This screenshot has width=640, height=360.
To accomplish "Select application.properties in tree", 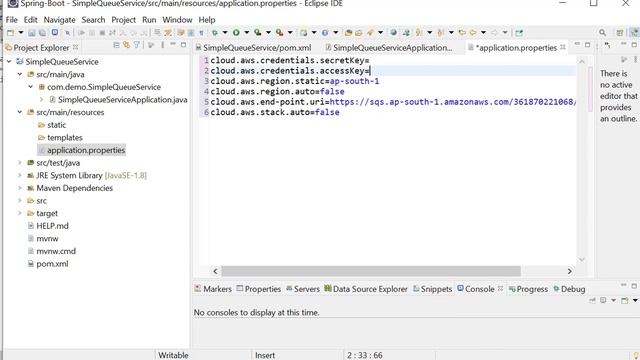I will tap(86, 150).
